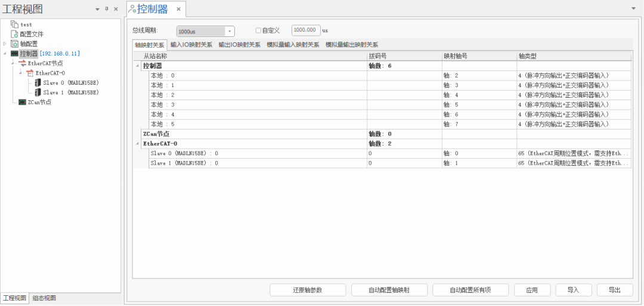This screenshot has height=306, width=644.
Task: Click the Slave 1 (MADLN15BE) device icon
Action: 38,93
